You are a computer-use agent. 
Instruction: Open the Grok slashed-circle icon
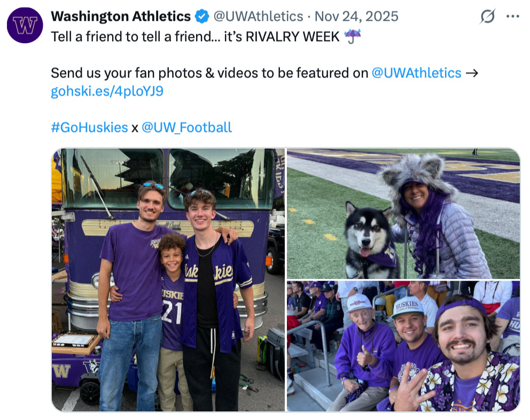[487, 17]
